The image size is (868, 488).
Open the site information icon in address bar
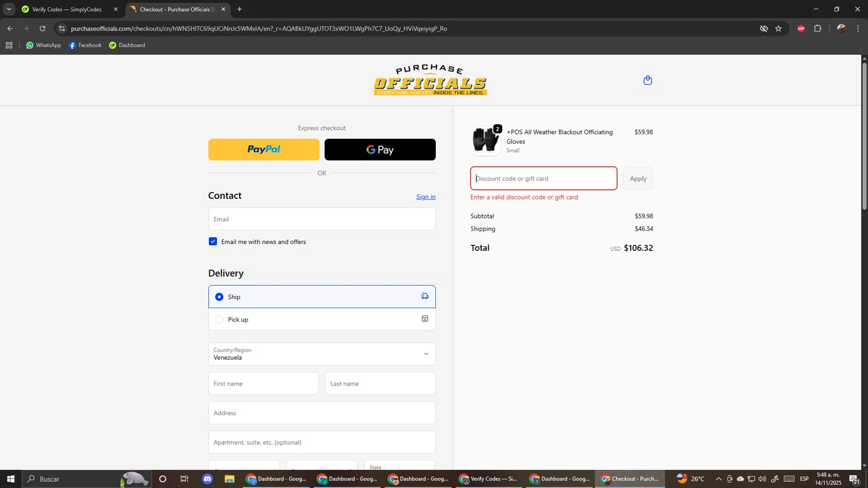pyautogui.click(x=62, y=28)
